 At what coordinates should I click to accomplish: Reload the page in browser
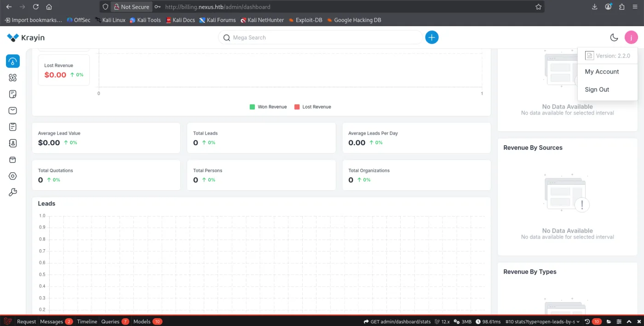(35, 7)
